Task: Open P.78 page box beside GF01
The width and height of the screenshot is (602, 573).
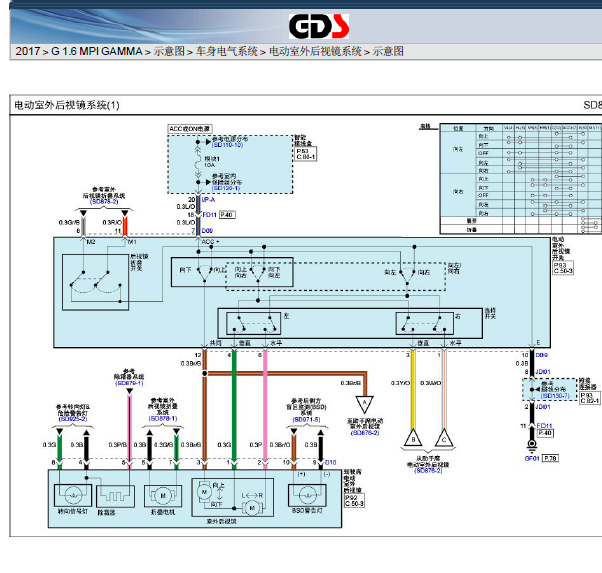Action: click(550, 458)
